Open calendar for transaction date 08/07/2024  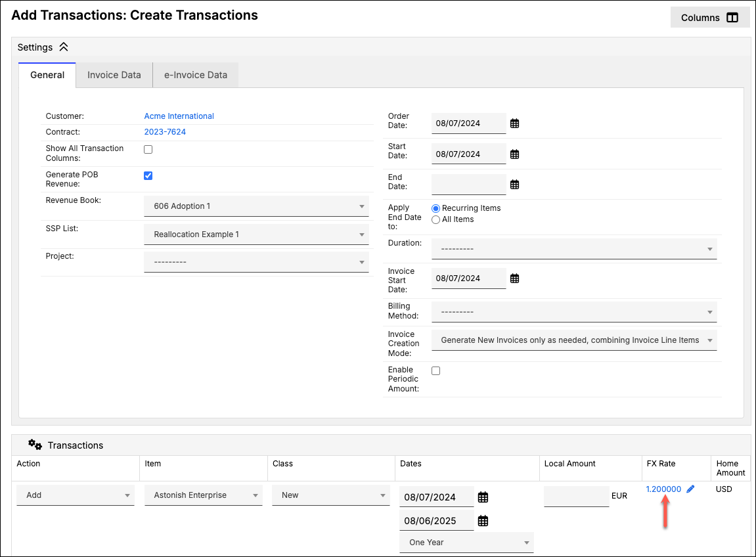483,497
